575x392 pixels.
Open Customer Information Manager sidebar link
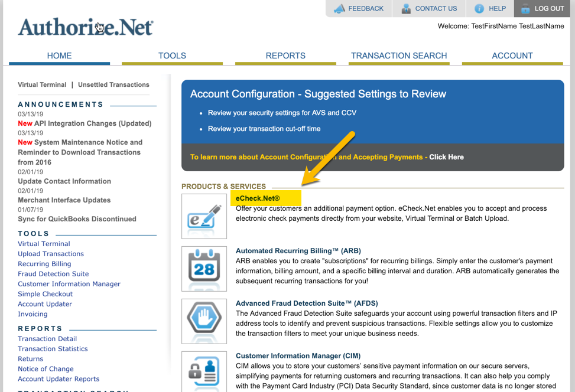coord(69,283)
